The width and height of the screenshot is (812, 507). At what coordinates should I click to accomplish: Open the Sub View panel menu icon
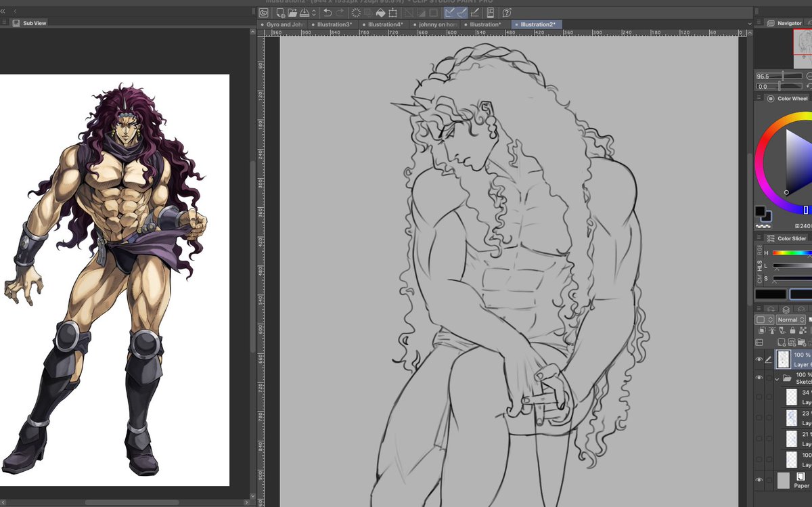(4, 22)
